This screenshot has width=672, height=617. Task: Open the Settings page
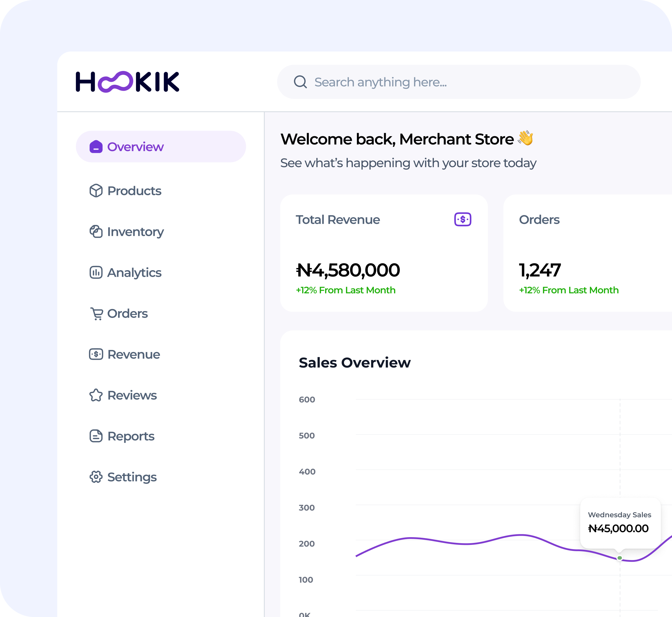pos(132,477)
